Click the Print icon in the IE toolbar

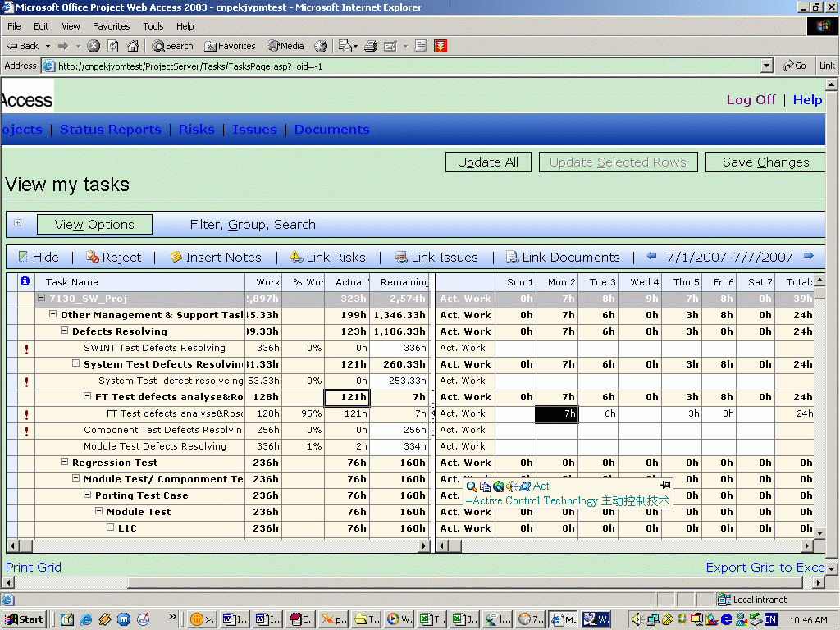(x=371, y=46)
